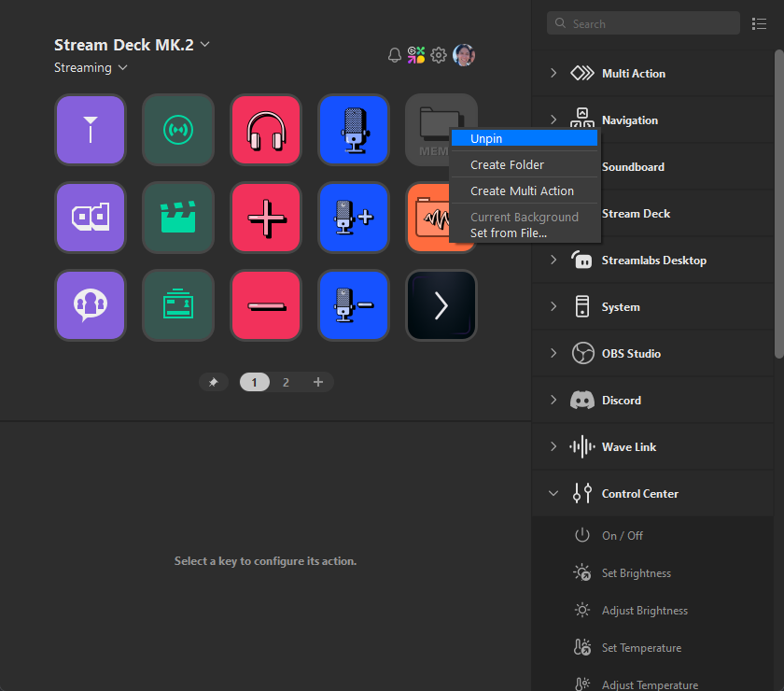Click the Control Center sliders icon
The width and height of the screenshot is (784, 691).
click(x=582, y=493)
